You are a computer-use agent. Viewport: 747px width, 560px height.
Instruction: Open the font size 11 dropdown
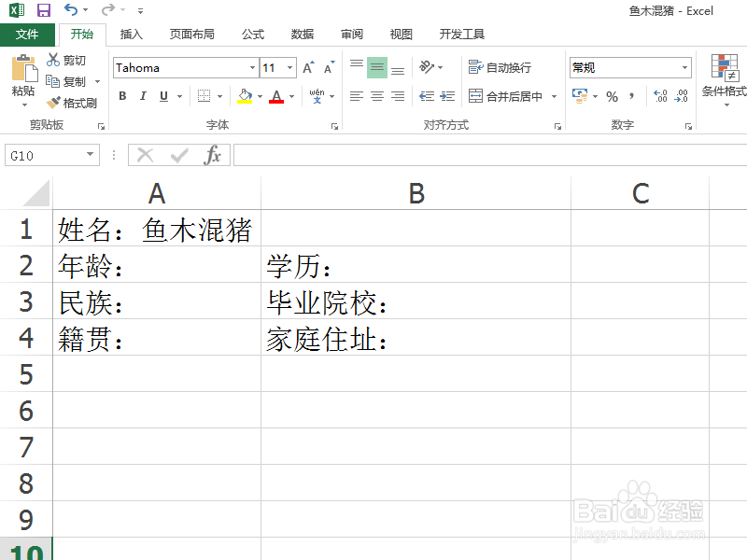pyautogui.click(x=289, y=67)
